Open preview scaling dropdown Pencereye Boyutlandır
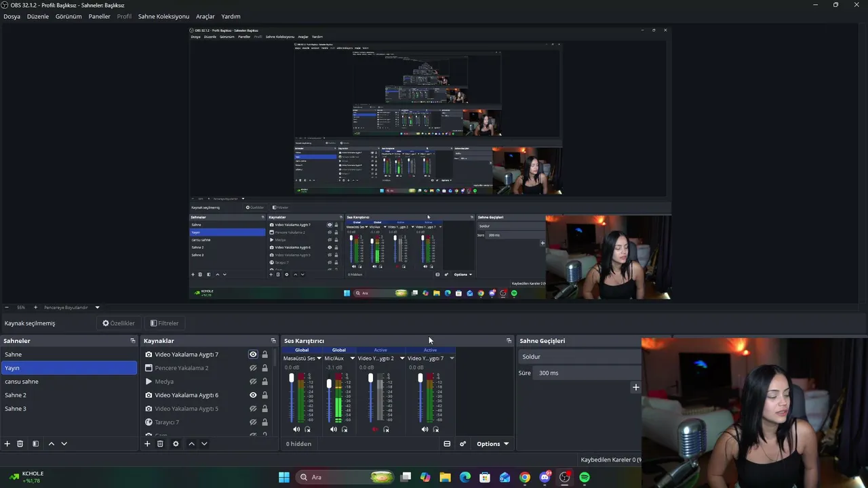The width and height of the screenshot is (868, 488). 72,308
